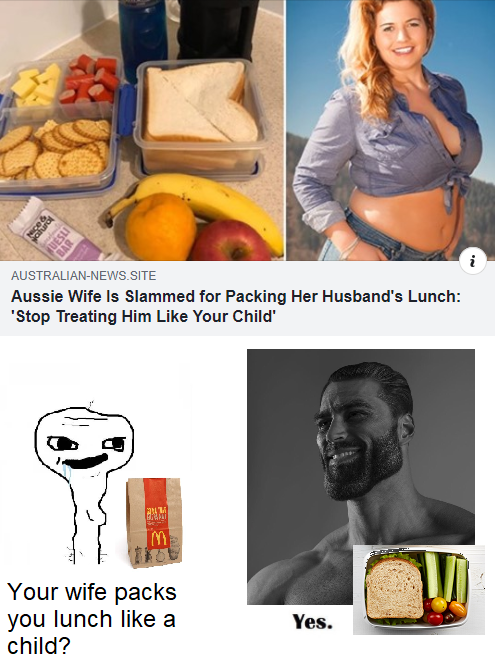Click the 'Yes.' caption text
495x666 pixels.
313,622
